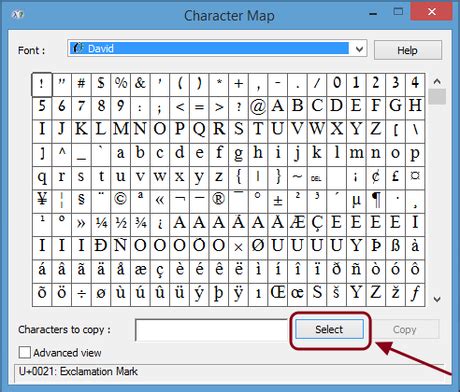The width and height of the screenshot is (460, 392).
Task: Select the capital Ð eth character
Action: pos(101,248)
